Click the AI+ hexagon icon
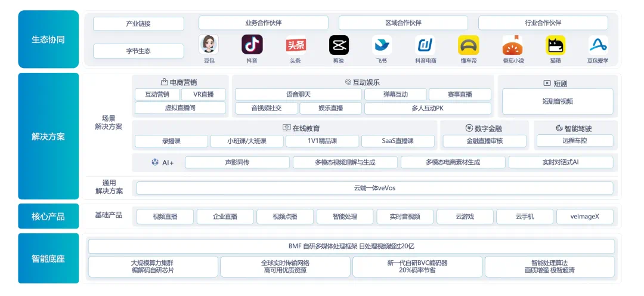644x296 pixels. pos(155,162)
